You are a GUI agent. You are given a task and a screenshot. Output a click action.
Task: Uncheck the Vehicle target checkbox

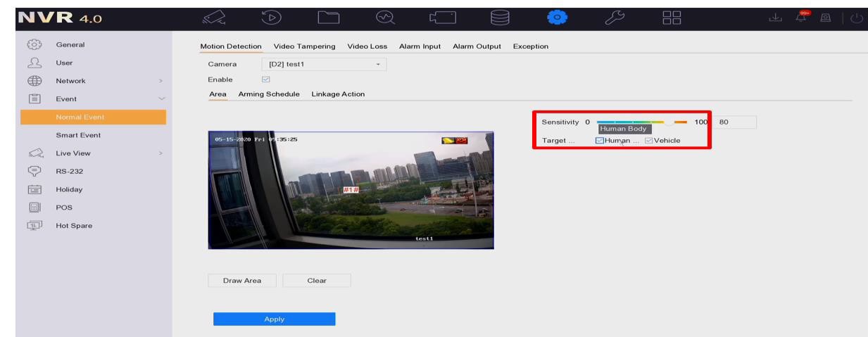tap(649, 141)
